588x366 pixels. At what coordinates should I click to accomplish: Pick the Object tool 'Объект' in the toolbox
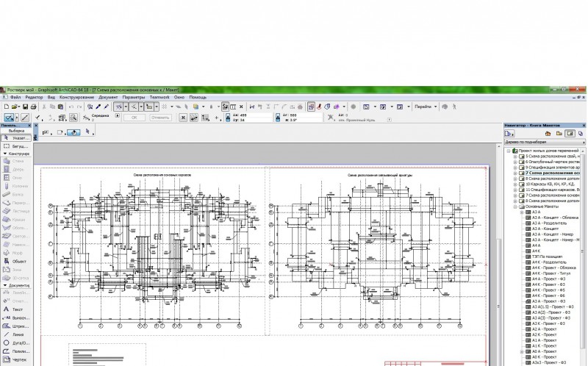pyautogui.click(x=15, y=262)
